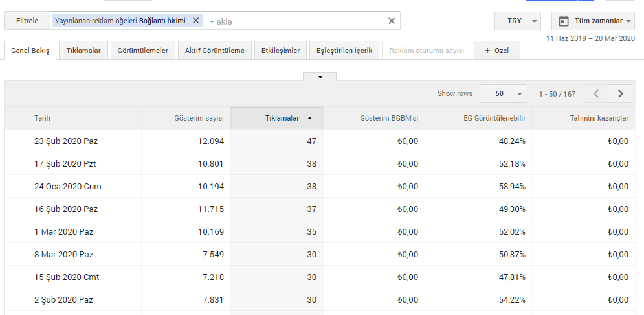Open the Show rows 50 dropdown
This screenshot has width=644, height=315.
tap(503, 93)
